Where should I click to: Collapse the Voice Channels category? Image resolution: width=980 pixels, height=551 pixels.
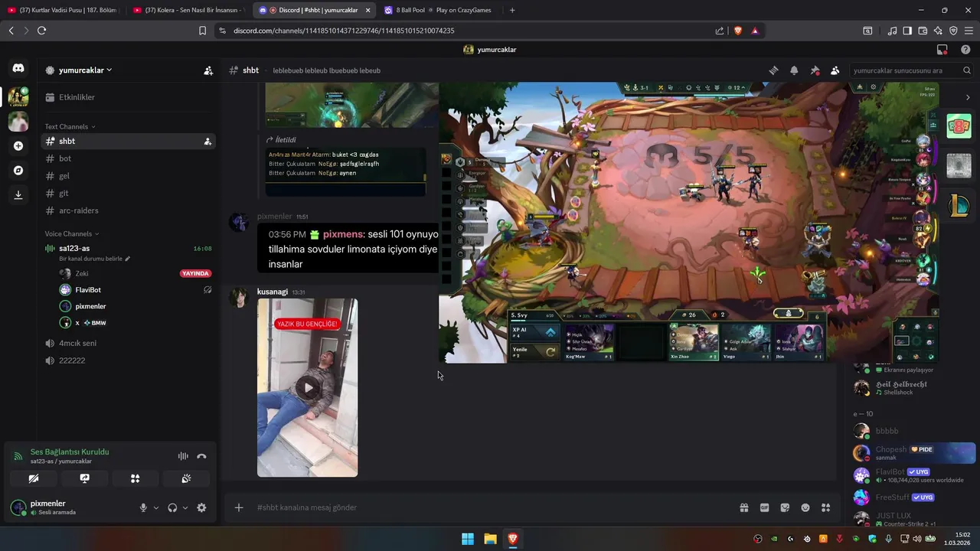click(x=72, y=233)
